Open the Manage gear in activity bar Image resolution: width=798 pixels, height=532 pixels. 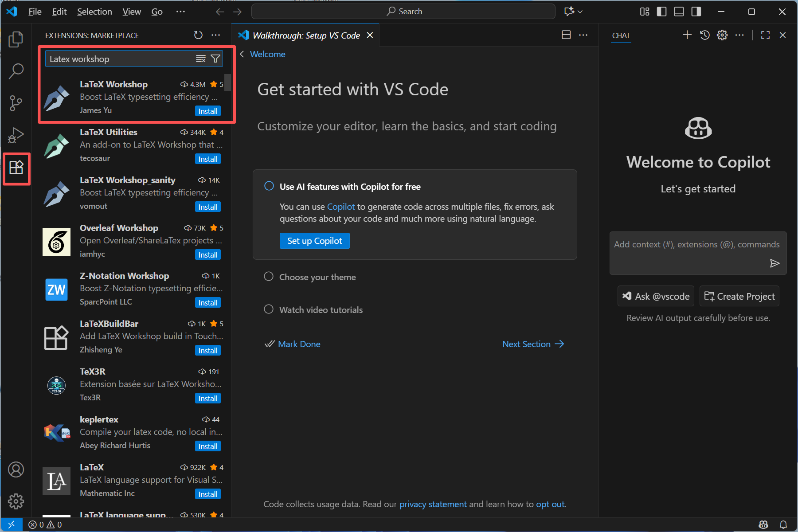coord(16,501)
